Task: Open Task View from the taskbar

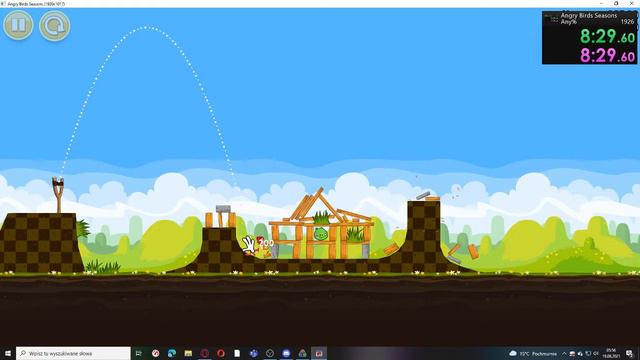Action: [139, 353]
